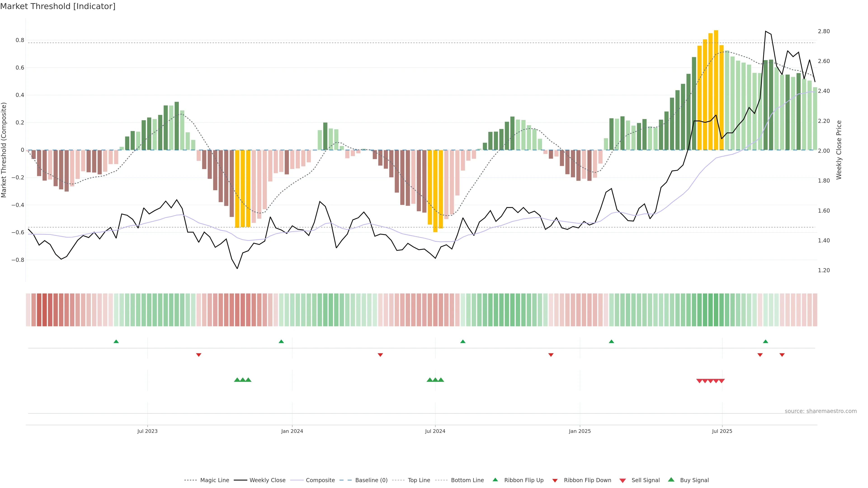Click Ribbon Flip Down legend triangle icon
Image resolution: width=868 pixels, height=488 pixels.
[555, 481]
